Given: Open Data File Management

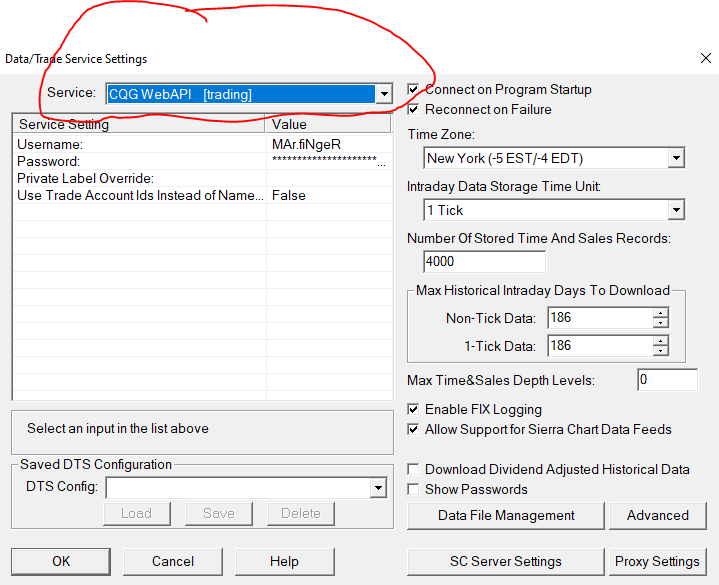Looking at the screenshot, I should tap(506, 516).
